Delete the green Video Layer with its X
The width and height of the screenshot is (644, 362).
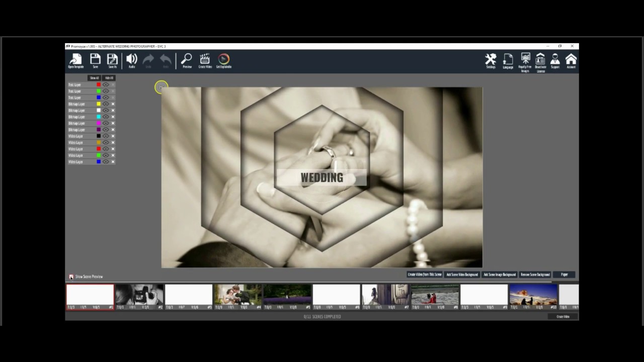(x=113, y=155)
